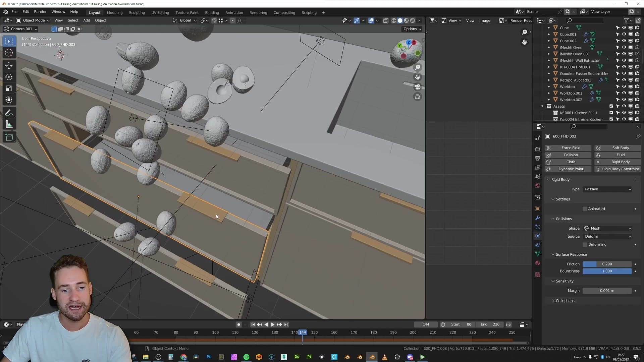Open the Global transform orientation dropdown
Image resolution: width=644 pixels, height=362 pixels.
pyautogui.click(x=185, y=20)
